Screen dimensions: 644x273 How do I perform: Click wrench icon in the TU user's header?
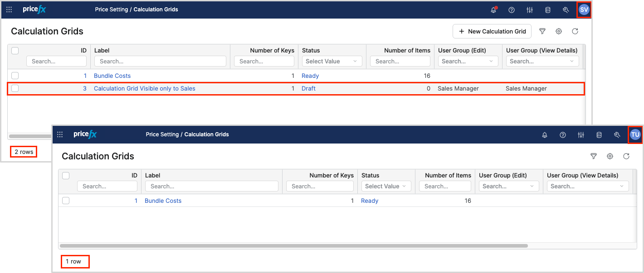617,135
